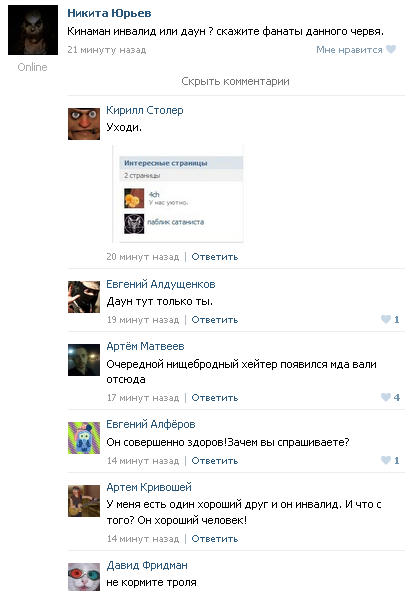The image size is (413, 591).
Task: Collapse comments with Скрыть комментарии
Action: click(x=236, y=81)
